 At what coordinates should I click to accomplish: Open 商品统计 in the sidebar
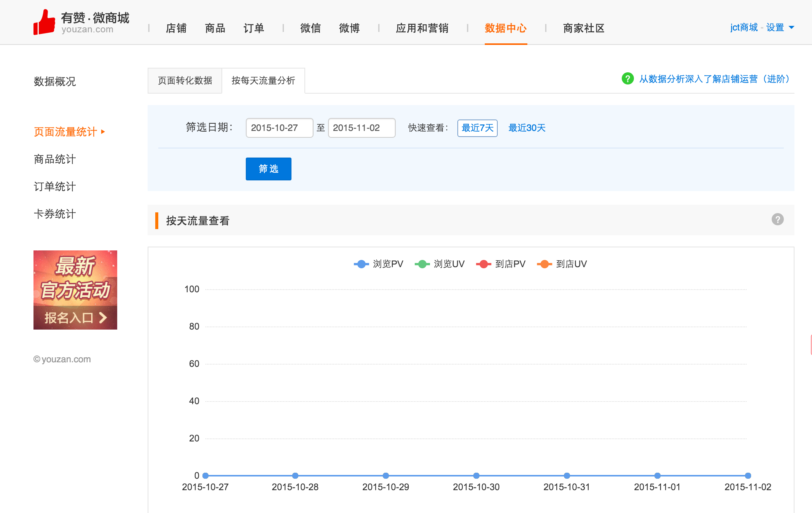(x=55, y=159)
